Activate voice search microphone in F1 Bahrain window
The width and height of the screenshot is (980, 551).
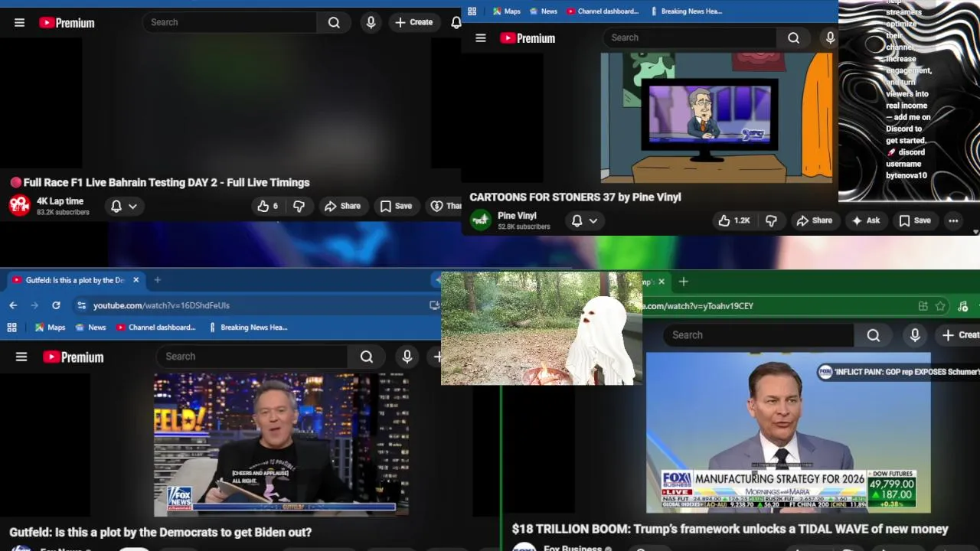pos(371,23)
